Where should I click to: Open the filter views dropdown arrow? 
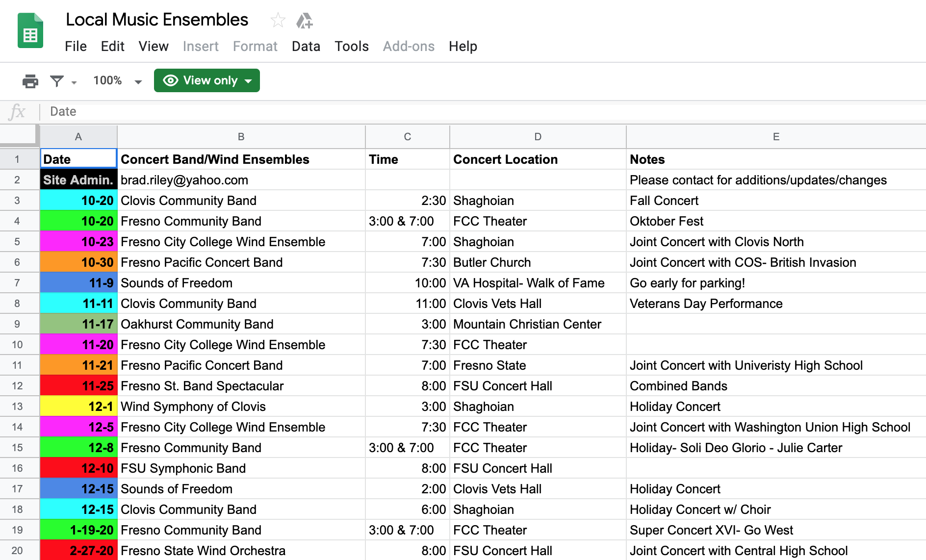coord(74,82)
